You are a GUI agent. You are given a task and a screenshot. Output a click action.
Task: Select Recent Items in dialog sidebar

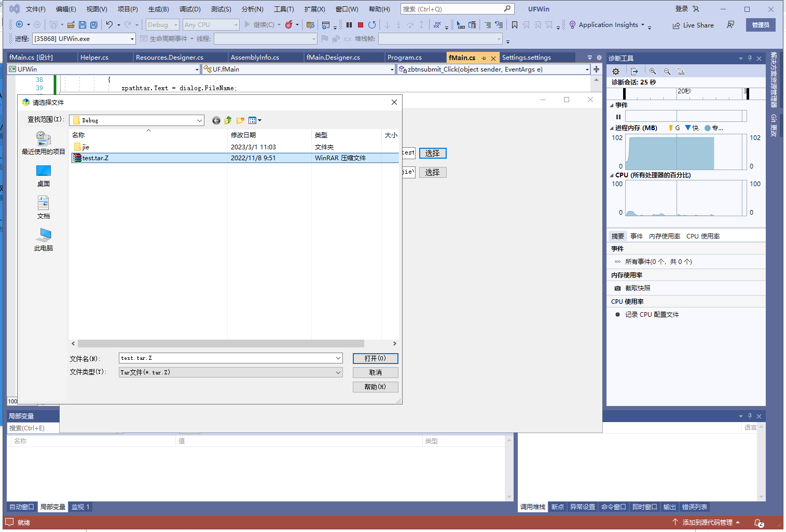(44, 143)
